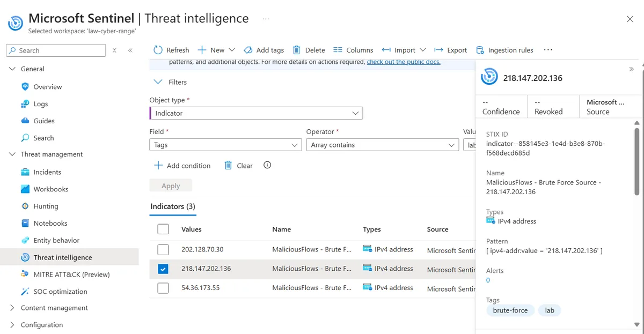Click Add condition
644x334 pixels.
click(182, 166)
